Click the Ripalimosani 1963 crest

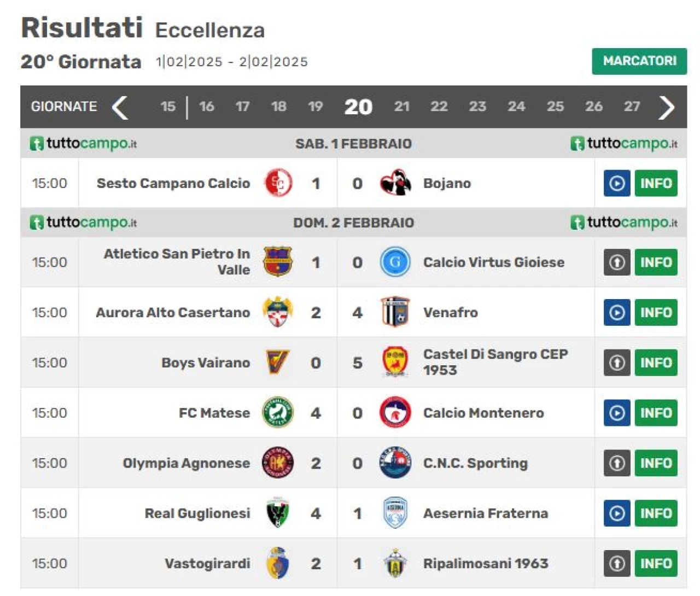click(x=395, y=564)
